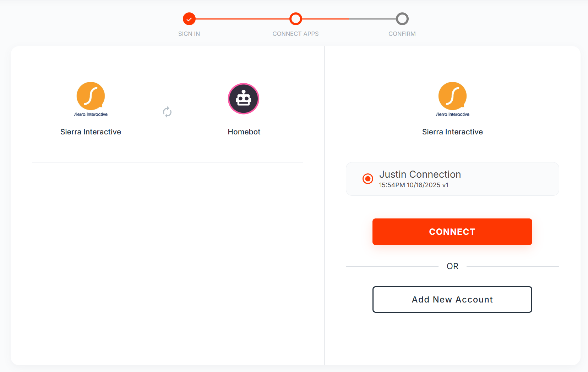Click the CONNECT APPS step label
Screen dimensions: 588x372
point(295,34)
